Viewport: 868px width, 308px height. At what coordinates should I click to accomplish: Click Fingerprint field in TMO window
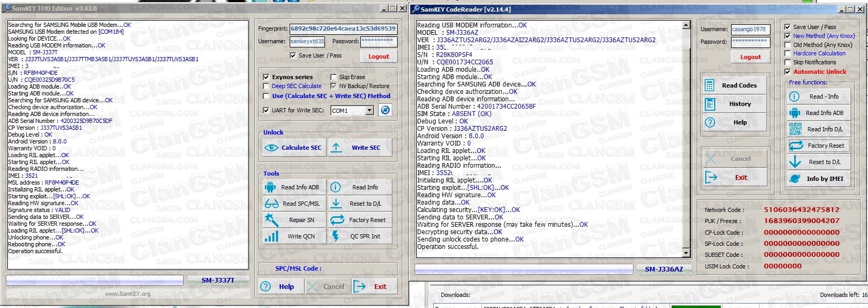point(343,28)
